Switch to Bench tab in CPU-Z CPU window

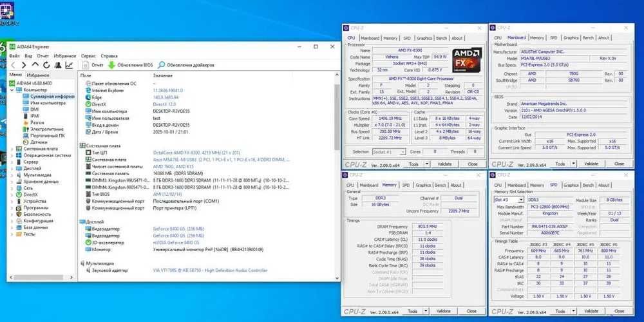(x=441, y=38)
